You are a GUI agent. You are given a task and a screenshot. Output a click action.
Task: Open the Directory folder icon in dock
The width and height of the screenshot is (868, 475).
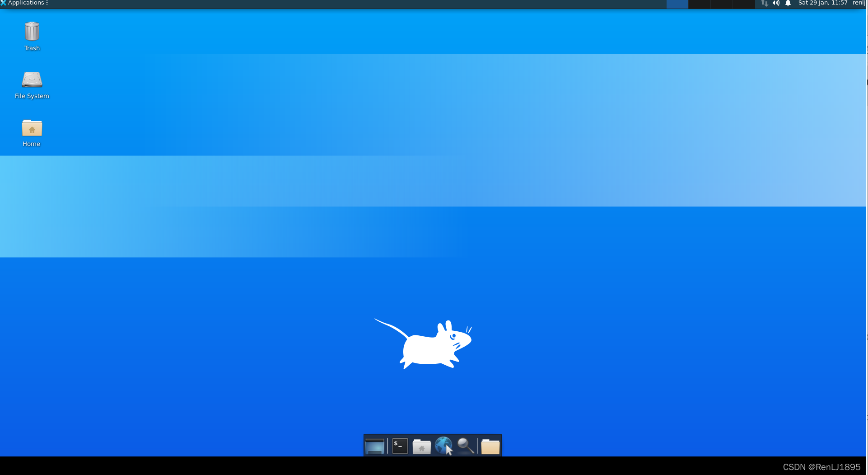tap(490, 447)
